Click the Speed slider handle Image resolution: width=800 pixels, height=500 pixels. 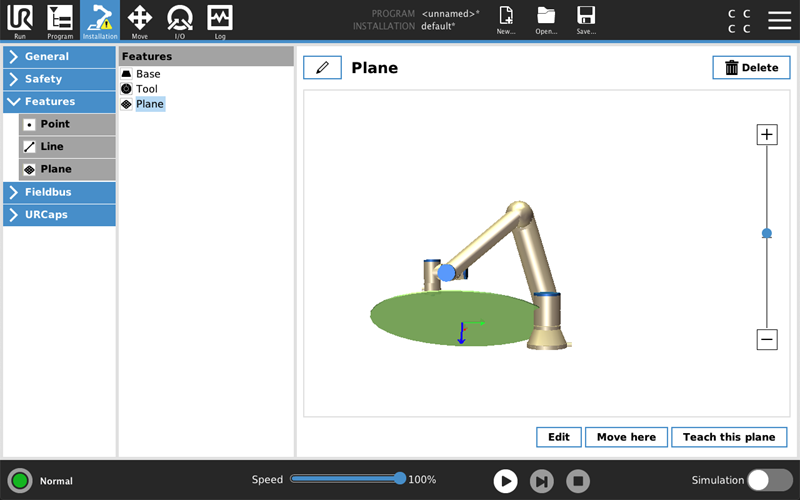coord(400,479)
